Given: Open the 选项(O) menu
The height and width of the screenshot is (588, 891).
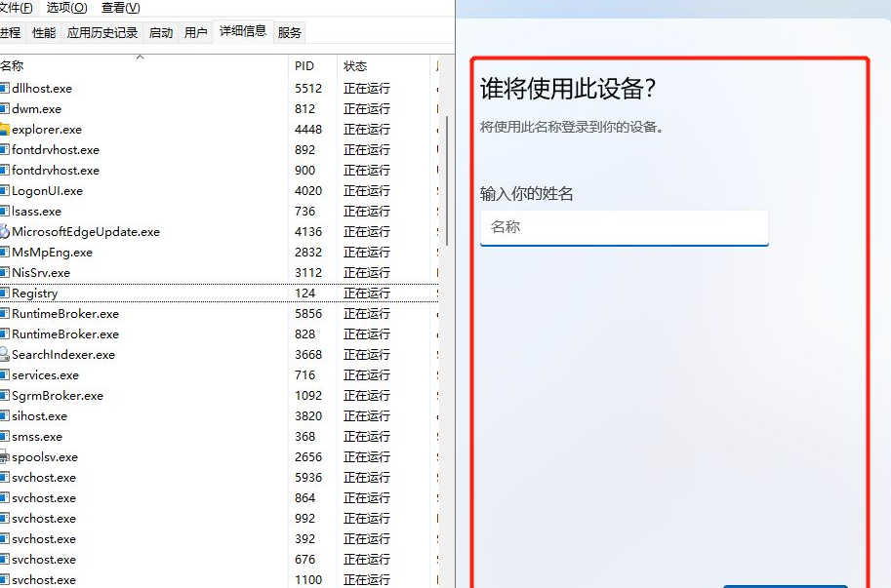Looking at the screenshot, I should 66,8.
